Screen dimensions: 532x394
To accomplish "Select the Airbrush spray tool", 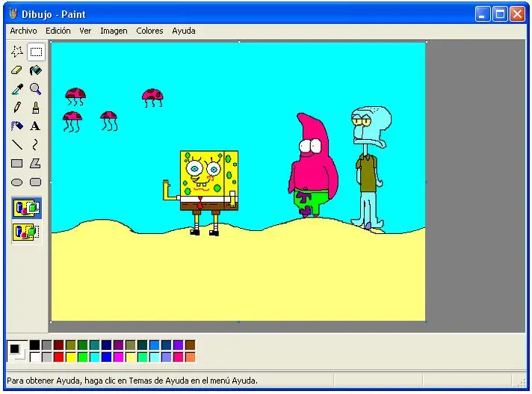I will click(x=17, y=126).
